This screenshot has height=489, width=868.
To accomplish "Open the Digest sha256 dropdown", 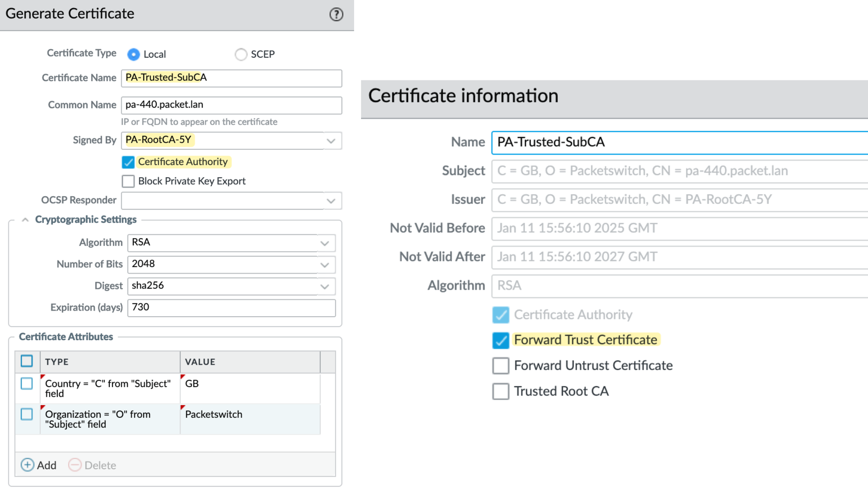I will 325,286.
